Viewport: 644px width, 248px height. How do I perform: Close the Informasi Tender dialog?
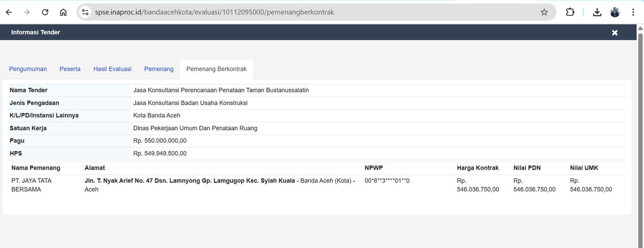pos(615,33)
